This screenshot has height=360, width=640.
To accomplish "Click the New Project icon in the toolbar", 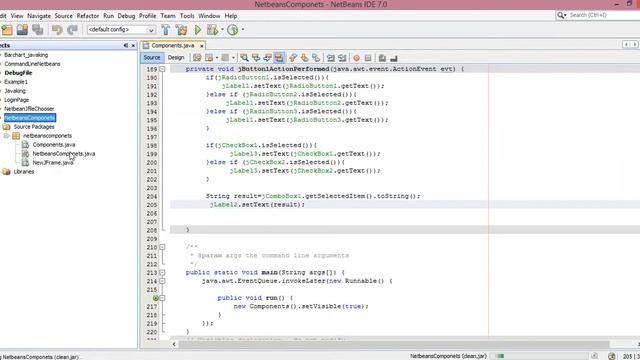I will point(7,29).
